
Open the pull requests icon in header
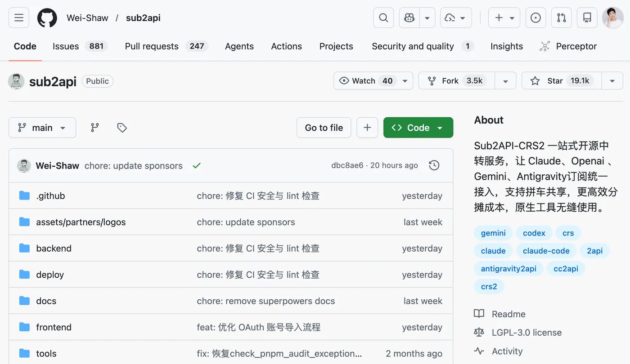(562, 18)
